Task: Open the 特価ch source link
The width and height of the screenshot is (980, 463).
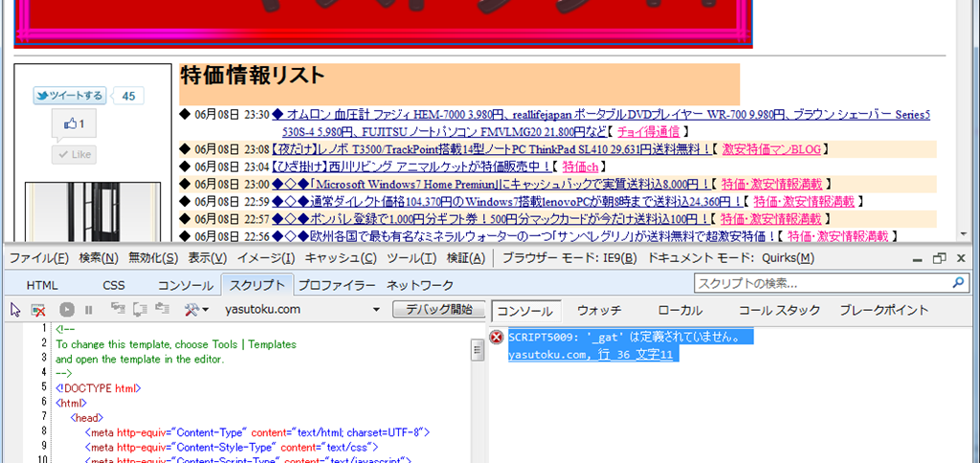Action: click(581, 166)
